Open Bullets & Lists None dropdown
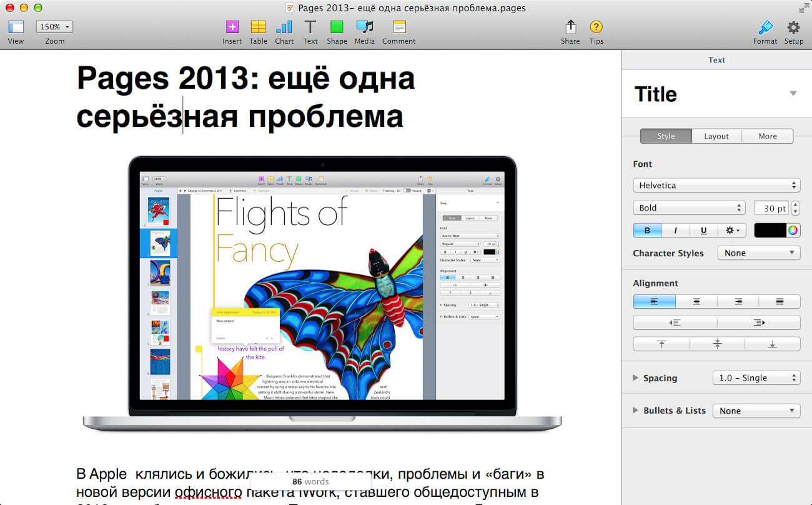812x505 pixels. point(756,411)
